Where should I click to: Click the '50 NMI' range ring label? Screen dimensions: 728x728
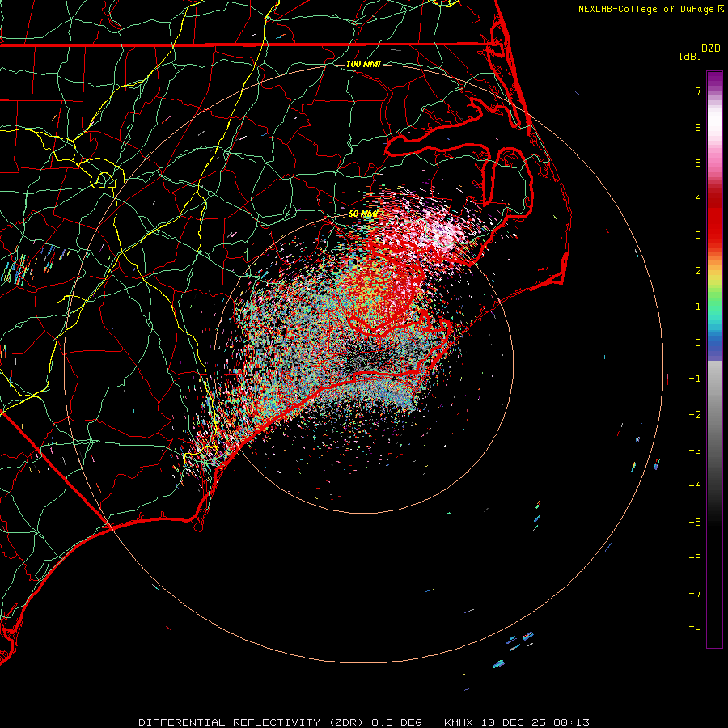[x=363, y=214]
